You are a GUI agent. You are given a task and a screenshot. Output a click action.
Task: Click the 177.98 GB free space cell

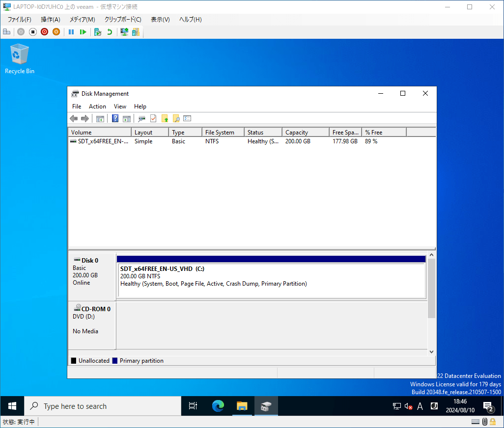pyautogui.click(x=345, y=141)
